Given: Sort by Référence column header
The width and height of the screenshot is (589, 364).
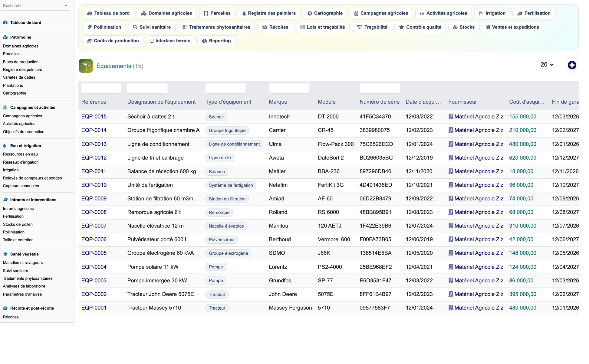Looking at the screenshot, I should click(94, 102).
